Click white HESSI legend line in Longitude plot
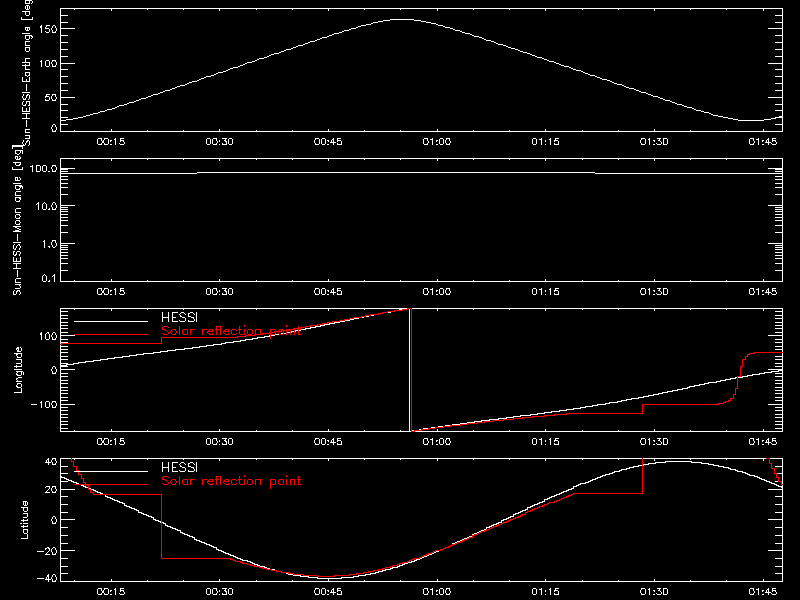 tap(111, 321)
